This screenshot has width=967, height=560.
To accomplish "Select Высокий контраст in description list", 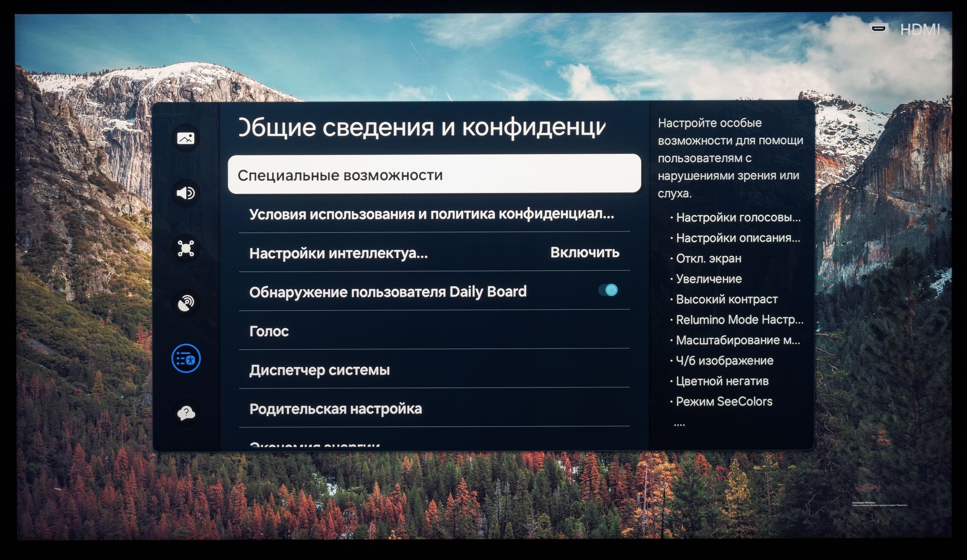I will pyautogui.click(x=726, y=299).
